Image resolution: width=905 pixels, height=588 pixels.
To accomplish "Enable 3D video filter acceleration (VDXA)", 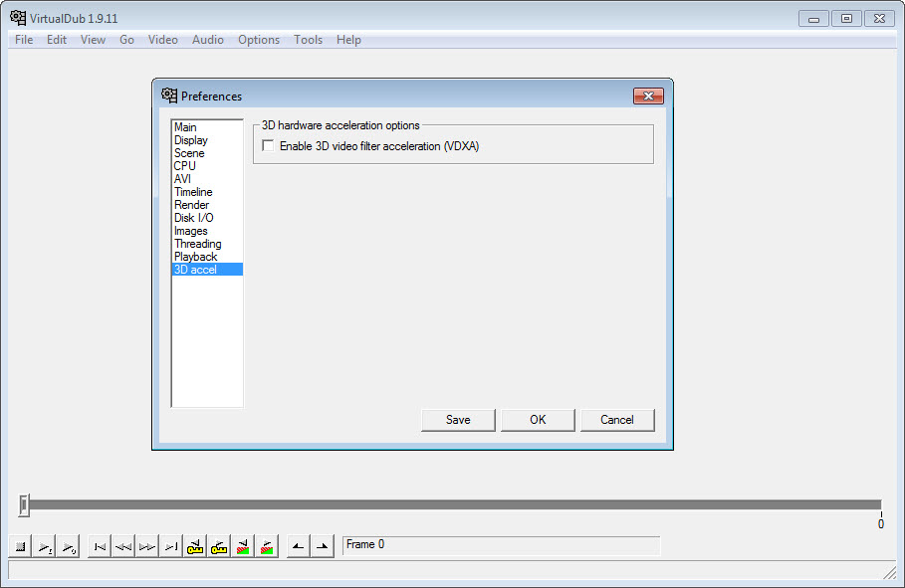I will (268, 146).
